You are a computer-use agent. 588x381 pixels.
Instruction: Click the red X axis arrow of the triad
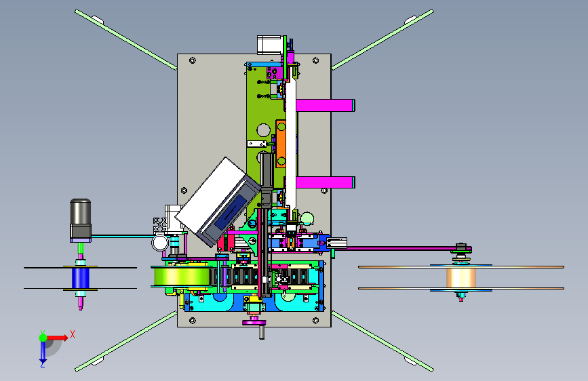tap(58, 338)
